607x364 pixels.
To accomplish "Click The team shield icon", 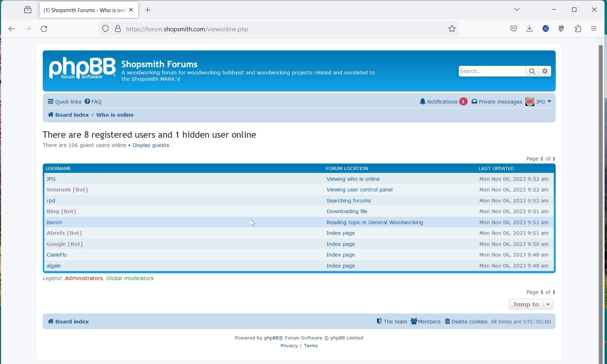I will (x=379, y=321).
